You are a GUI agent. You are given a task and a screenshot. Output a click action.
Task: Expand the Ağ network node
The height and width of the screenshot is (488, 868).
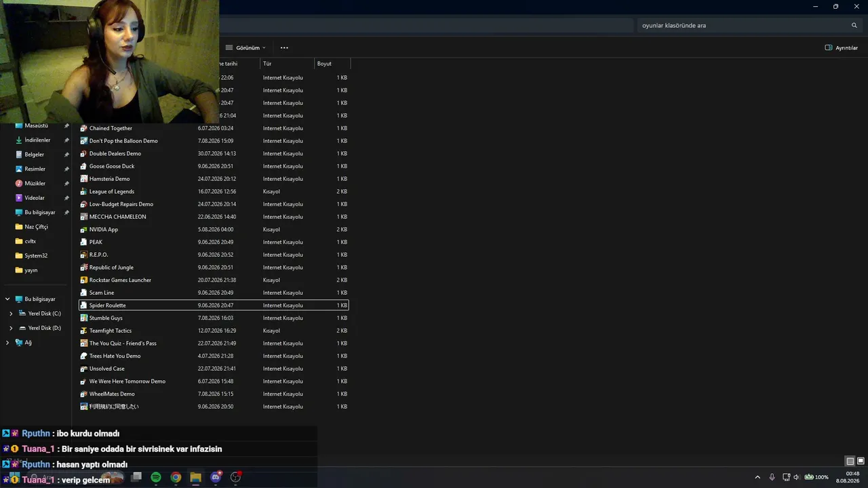pyautogui.click(x=7, y=343)
